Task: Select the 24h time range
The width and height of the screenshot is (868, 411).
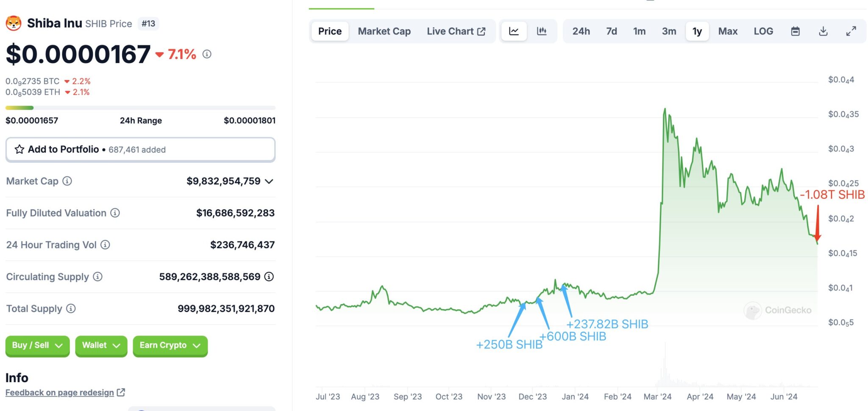Action: tap(581, 31)
